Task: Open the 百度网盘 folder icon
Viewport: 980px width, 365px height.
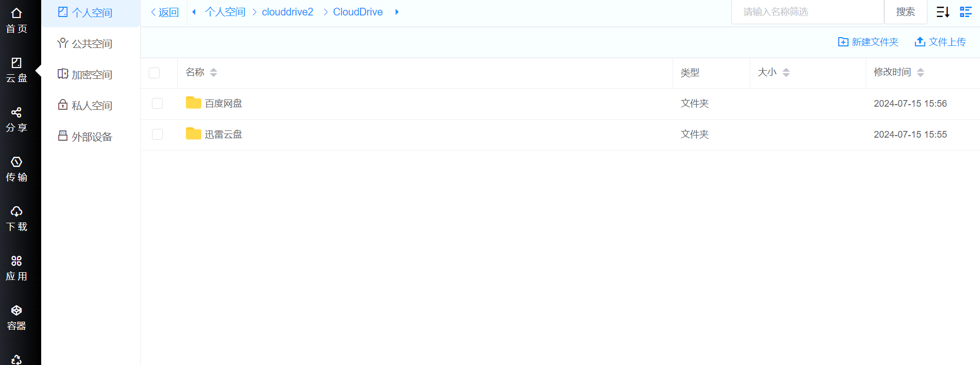Action: point(194,103)
